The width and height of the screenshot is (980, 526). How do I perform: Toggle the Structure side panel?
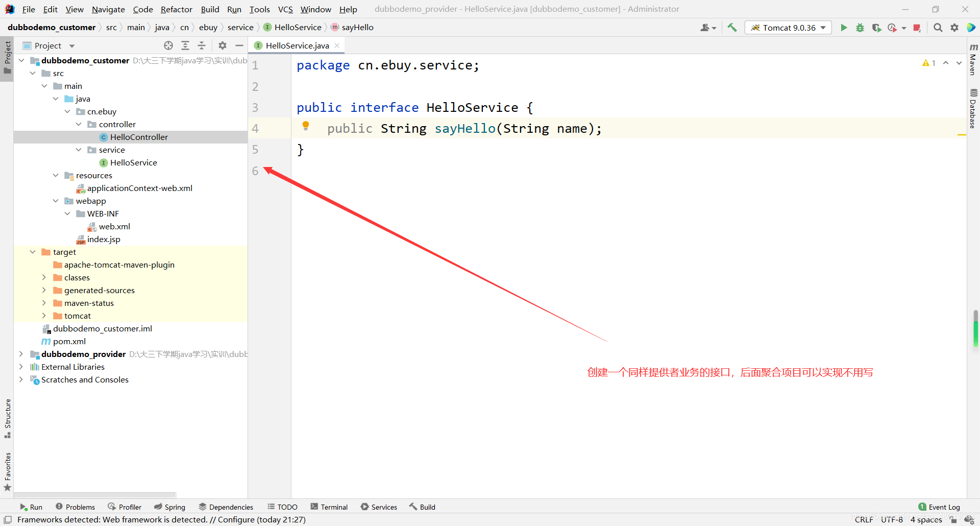click(x=7, y=418)
